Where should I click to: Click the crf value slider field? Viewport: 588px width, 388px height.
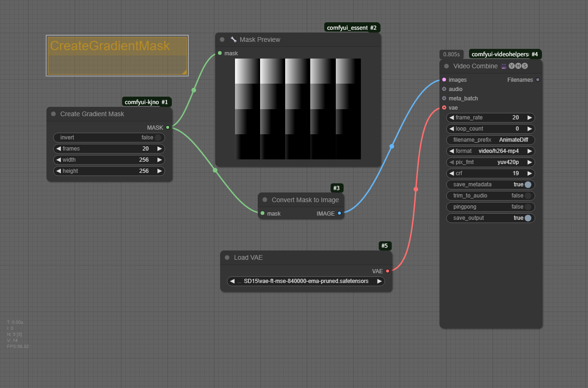pos(490,173)
